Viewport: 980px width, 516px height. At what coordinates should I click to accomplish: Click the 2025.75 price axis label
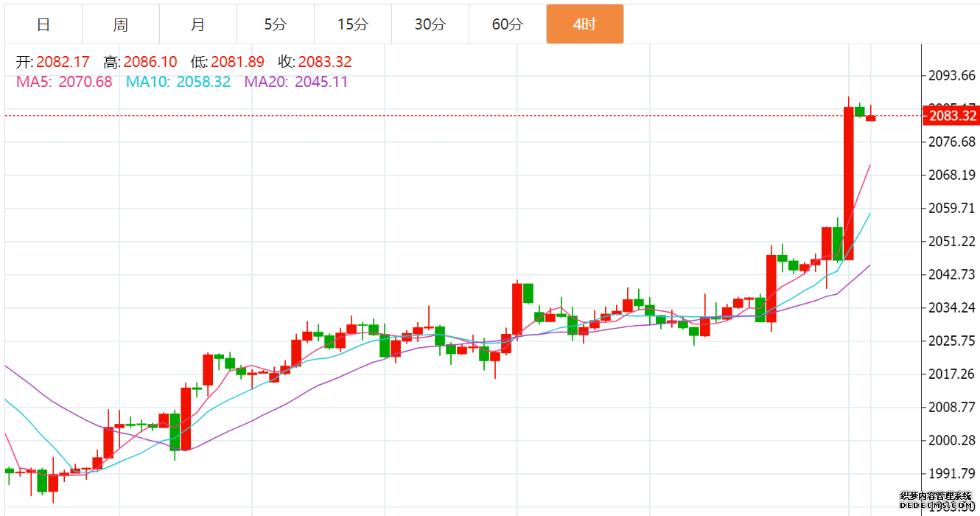(953, 341)
